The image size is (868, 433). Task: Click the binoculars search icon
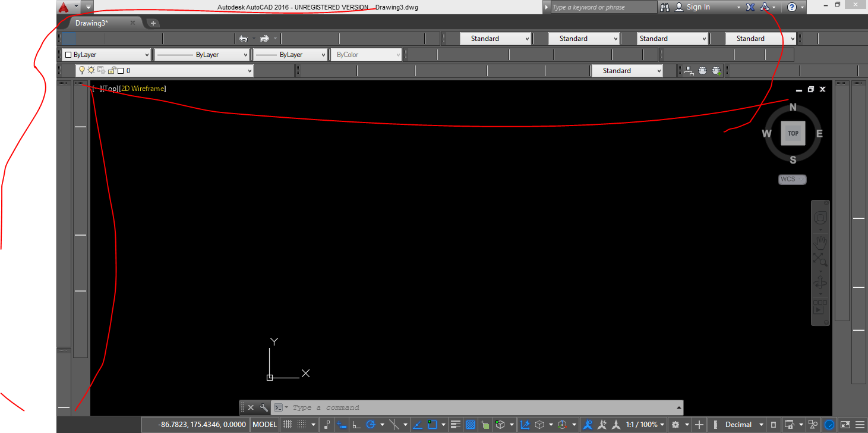(664, 7)
